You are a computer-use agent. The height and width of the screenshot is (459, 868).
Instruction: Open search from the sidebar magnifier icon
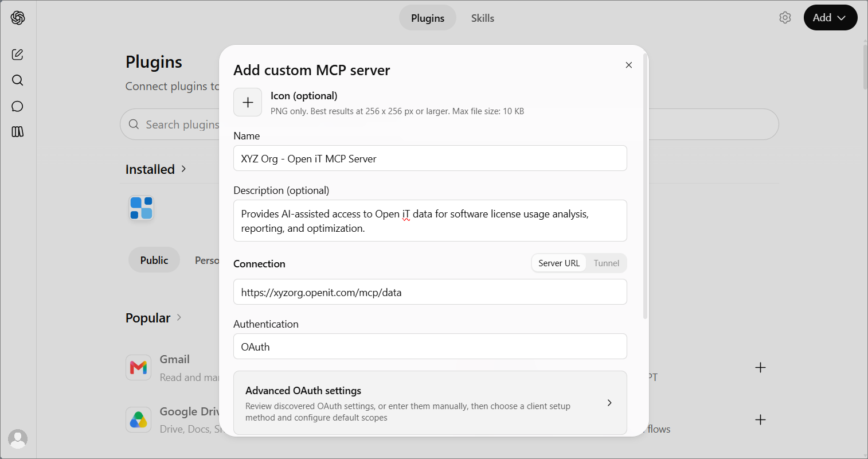point(18,80)
